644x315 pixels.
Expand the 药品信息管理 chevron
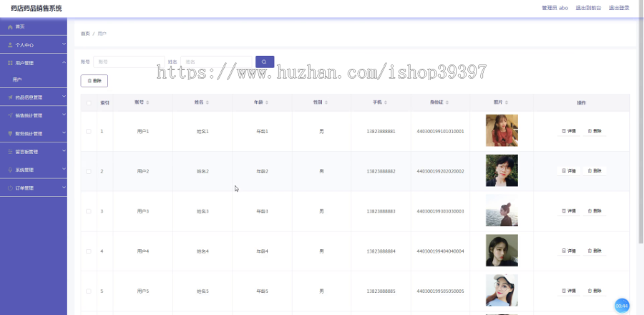pyautogui.click(x=64, y=97)
